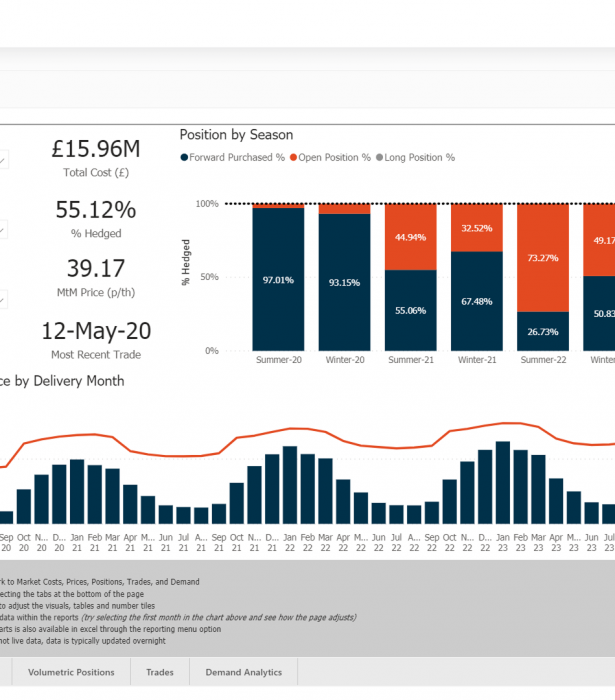Expand the dropdown beside the Total Cost card

pos(3,160)
